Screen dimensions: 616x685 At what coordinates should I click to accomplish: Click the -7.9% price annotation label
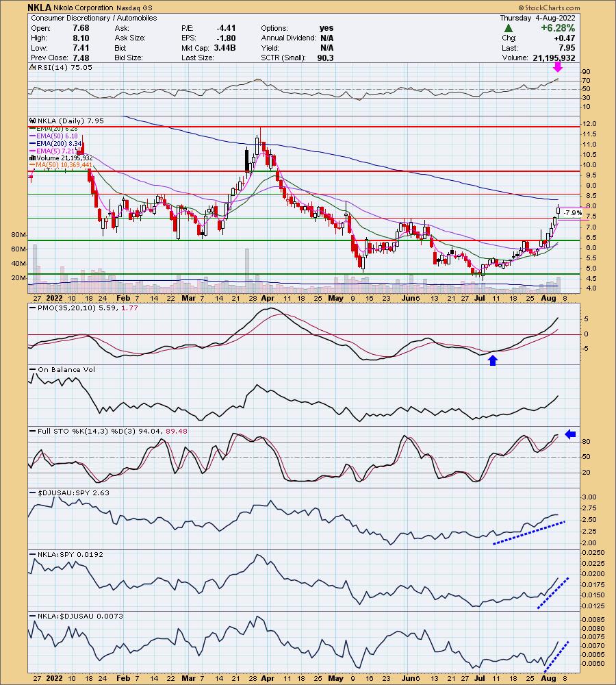pyautogui.click(x=572, y=213)
